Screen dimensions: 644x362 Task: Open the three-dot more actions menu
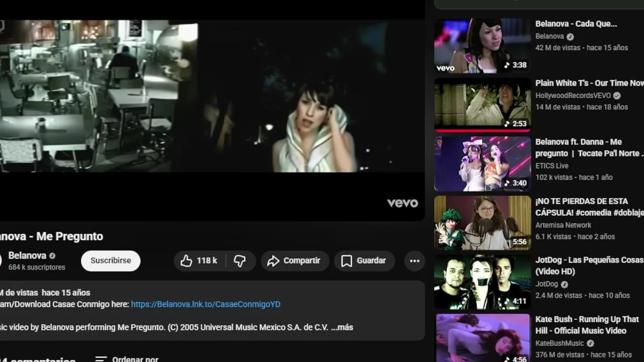click(x=415, y=260)
